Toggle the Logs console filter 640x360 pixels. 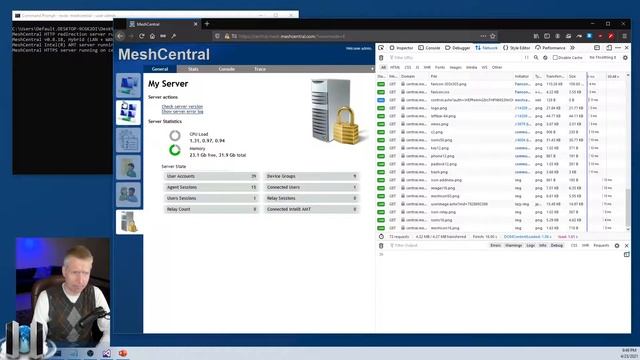click(530, 246)
